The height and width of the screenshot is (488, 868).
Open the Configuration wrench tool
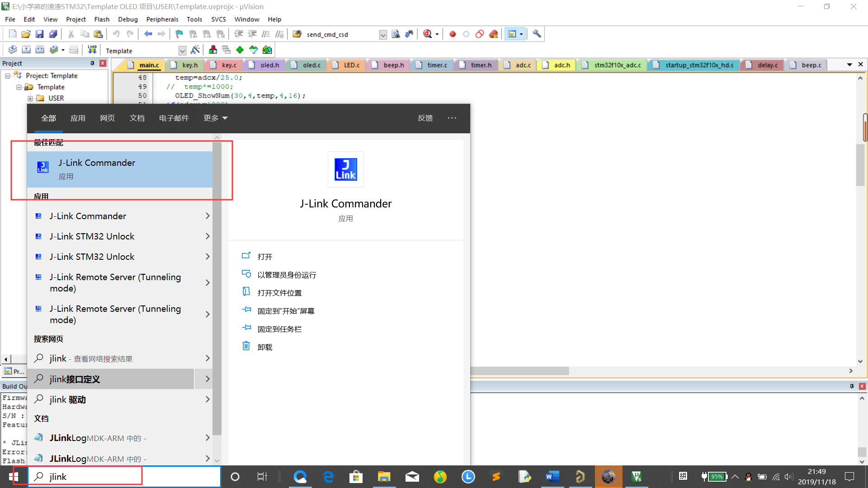[536, 34]
